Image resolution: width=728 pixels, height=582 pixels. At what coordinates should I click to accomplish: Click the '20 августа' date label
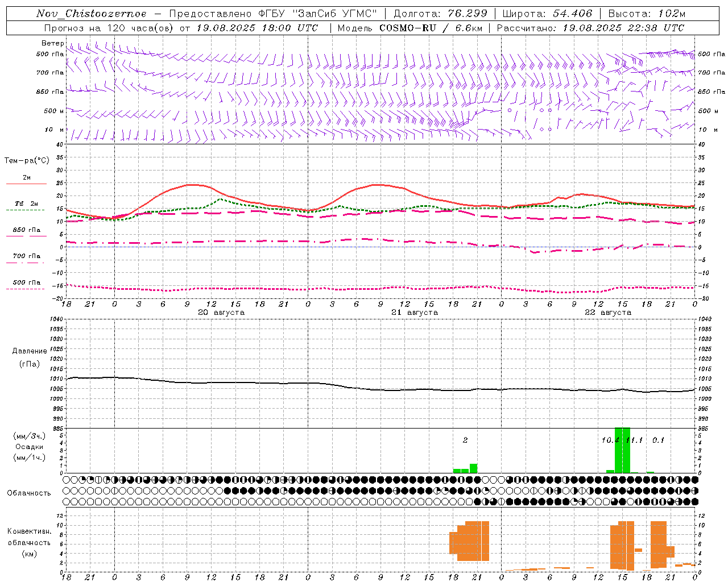221,313
